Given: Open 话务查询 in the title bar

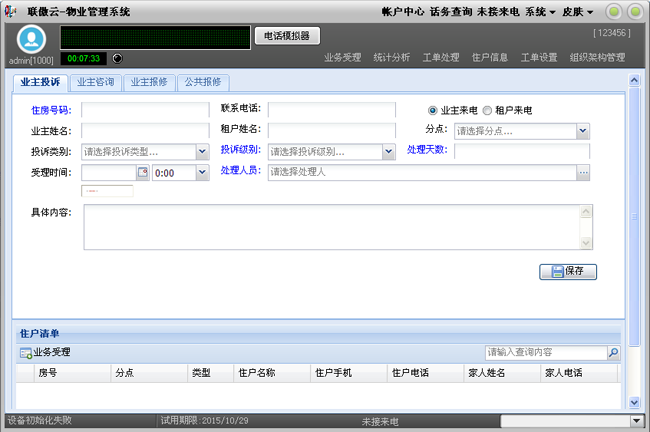Looking at the screenshot, I should (451, 12).
